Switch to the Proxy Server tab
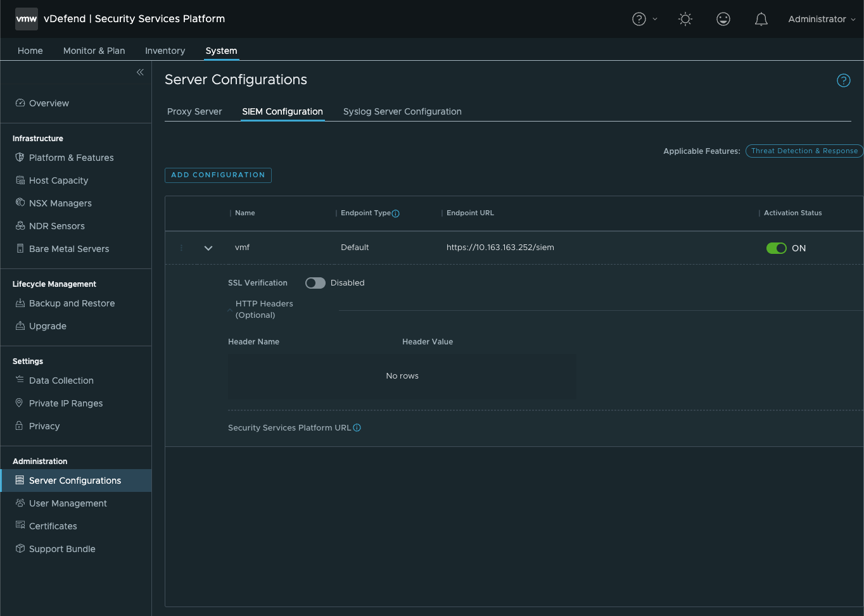864x616 pixels. [x=194, y=111]
